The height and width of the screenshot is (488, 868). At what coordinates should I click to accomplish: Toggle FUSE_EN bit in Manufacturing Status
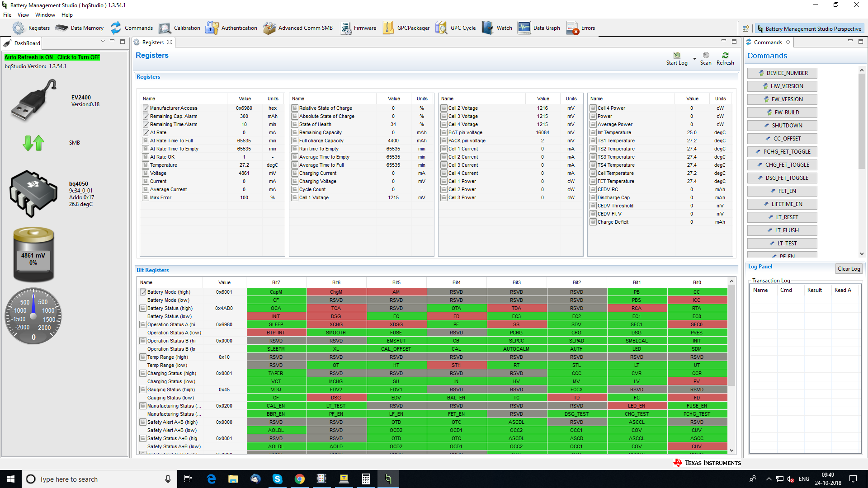pos(697,406)
